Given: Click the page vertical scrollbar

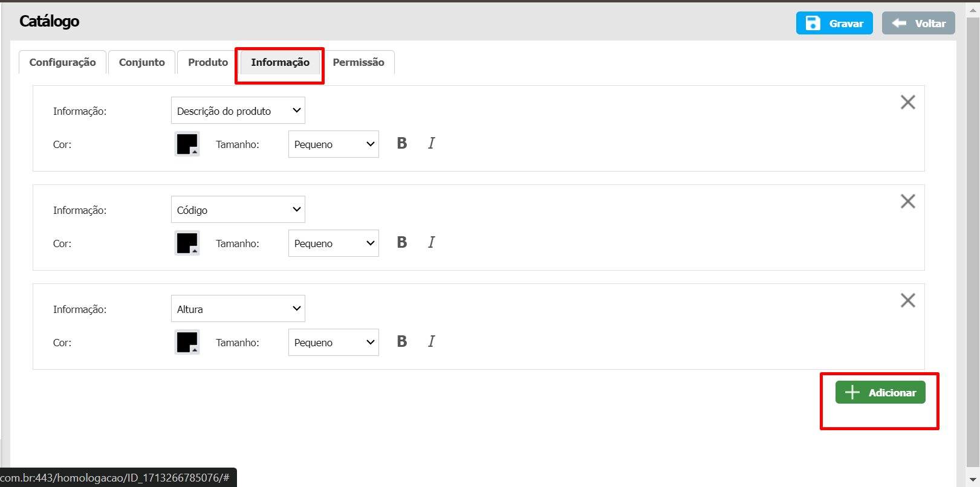Looking at the screenshot, I should (973, 242).
